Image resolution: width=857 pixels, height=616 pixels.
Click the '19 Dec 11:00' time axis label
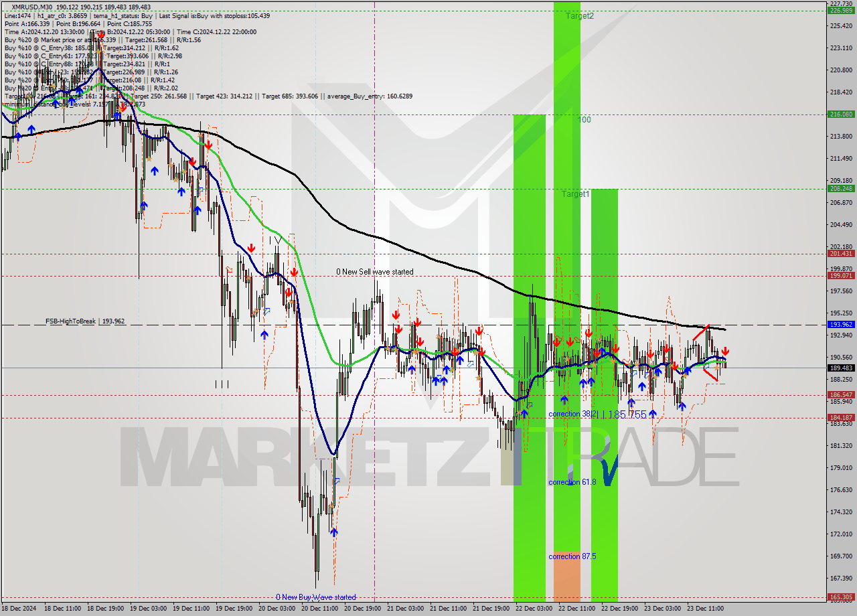tap(191, 609)
